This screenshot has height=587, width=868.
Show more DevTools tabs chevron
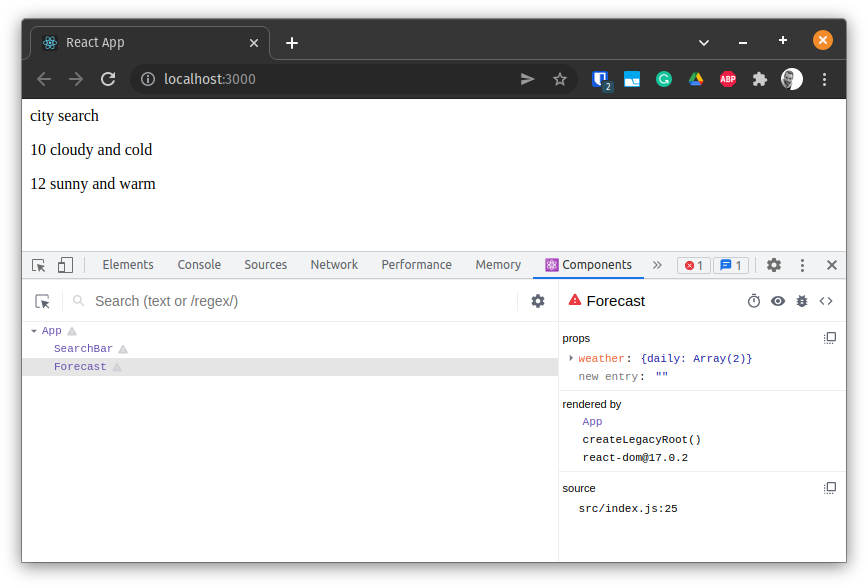(657, 265)
